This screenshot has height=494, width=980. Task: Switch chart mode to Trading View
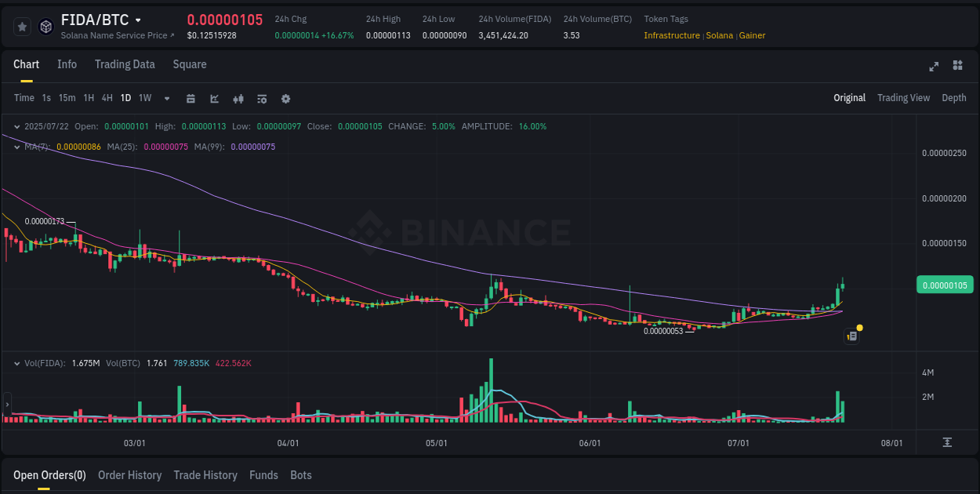(x=903, y=98)
